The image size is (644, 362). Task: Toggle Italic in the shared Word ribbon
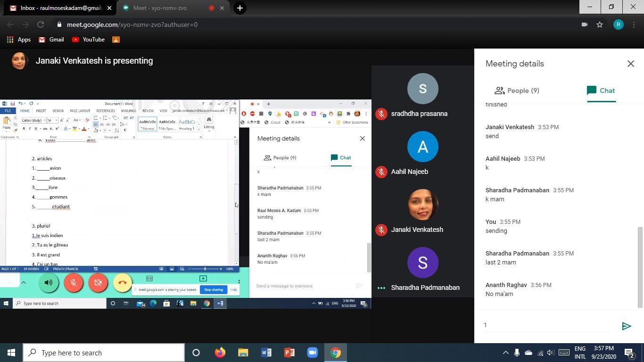[x=30, y=129]
